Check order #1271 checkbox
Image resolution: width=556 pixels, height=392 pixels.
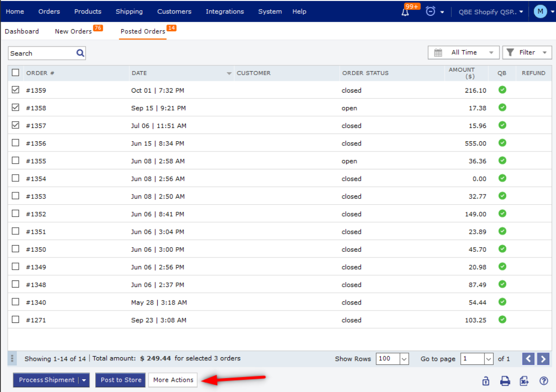coord(15,320)
